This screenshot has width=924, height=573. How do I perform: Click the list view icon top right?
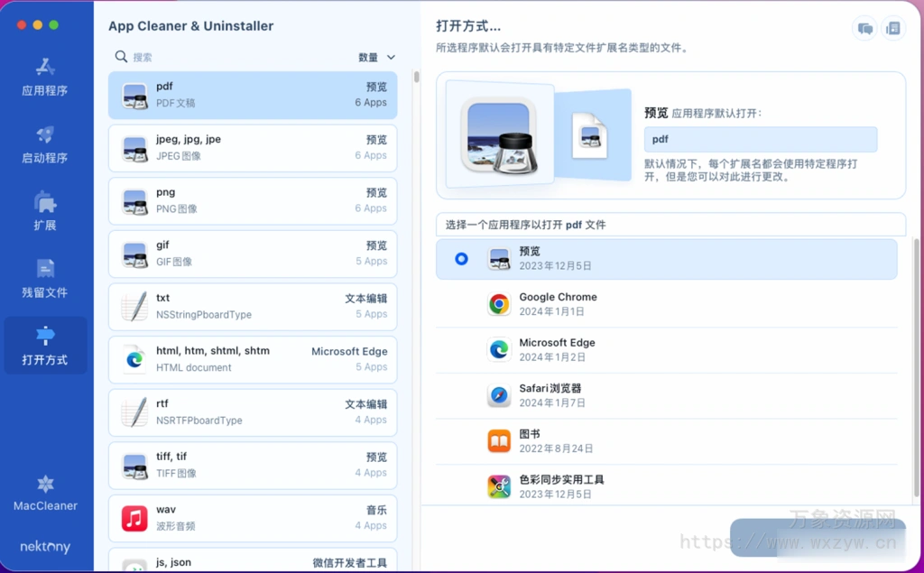click(x=892, y=28)
